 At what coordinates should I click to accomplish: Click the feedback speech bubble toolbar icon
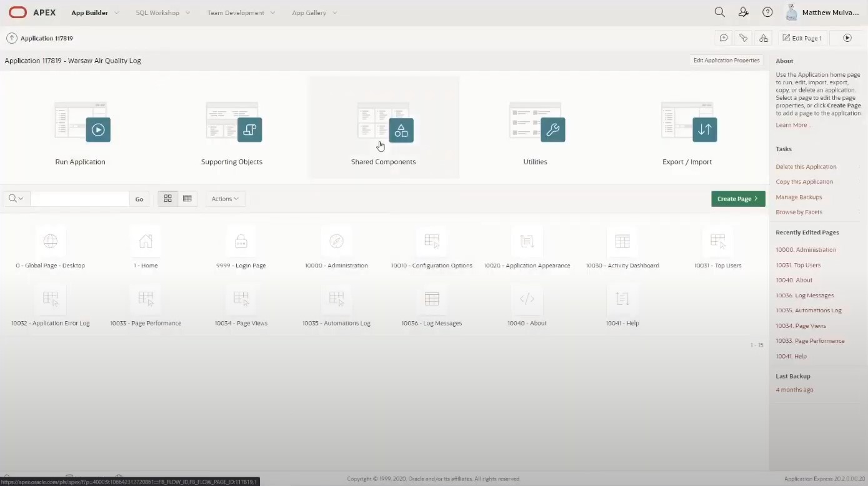click(724, 38)
